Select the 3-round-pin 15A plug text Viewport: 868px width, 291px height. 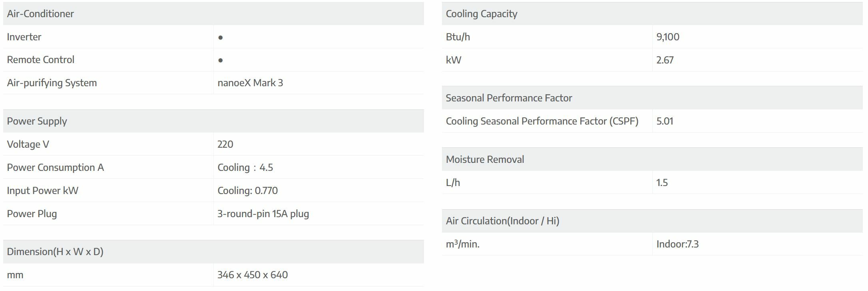tap(263, 214)
